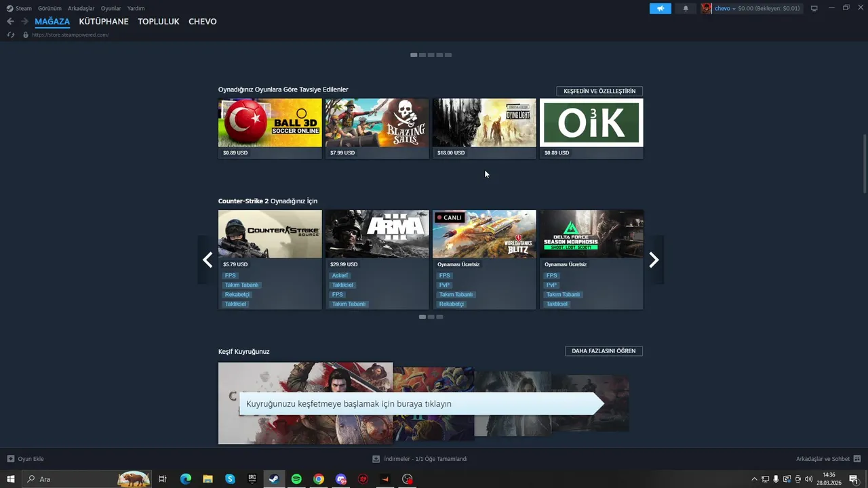Click the store page vertical scrollbar
The height and width of the screenshot is (488, 868).
click(864, 163)
